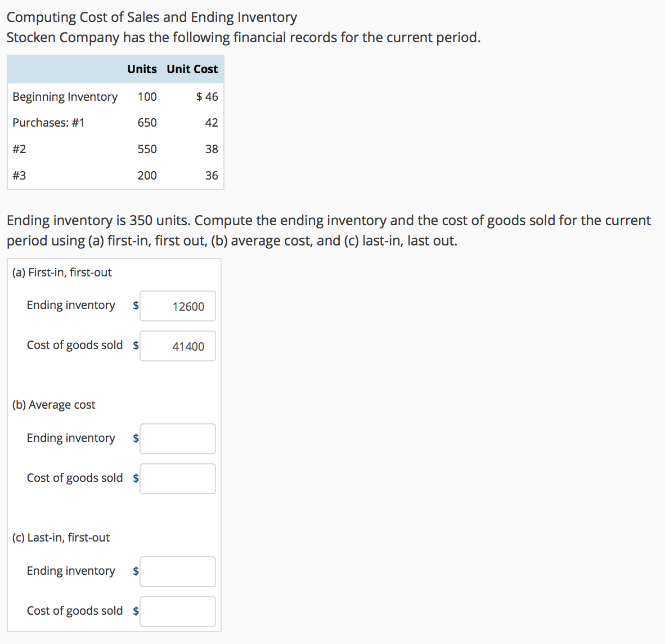Click the FIFO Ending inventory field showing 12600

(x=177, y=306)
